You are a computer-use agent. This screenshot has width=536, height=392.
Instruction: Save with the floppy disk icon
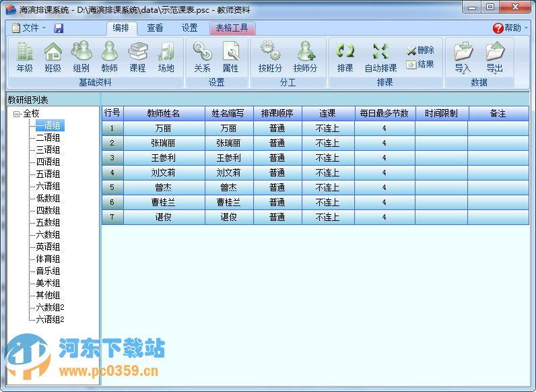pos(59,28)
